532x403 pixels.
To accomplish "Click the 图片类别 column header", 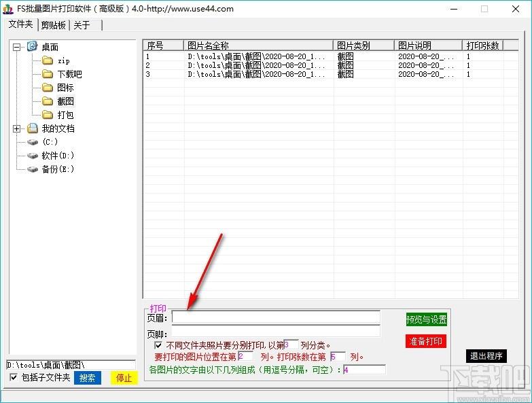I will tap(364, 45).
